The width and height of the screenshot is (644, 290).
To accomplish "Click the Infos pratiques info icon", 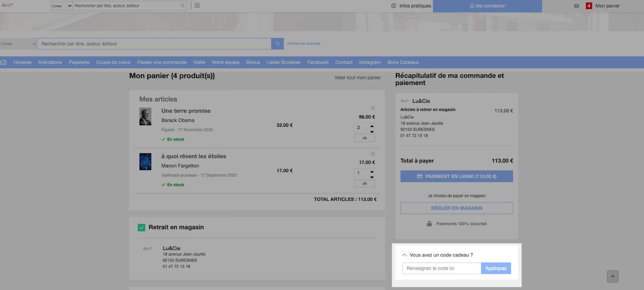I will pos(394,6).
